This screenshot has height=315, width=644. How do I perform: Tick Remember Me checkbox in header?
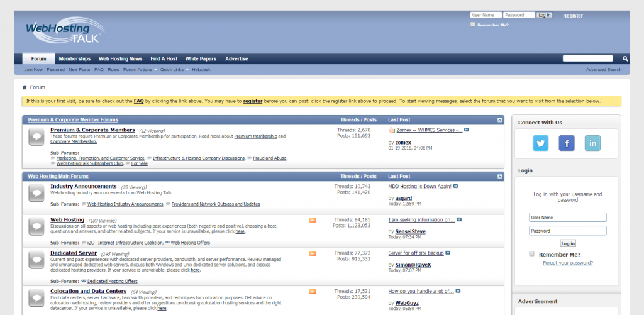(x=473, y=25)
